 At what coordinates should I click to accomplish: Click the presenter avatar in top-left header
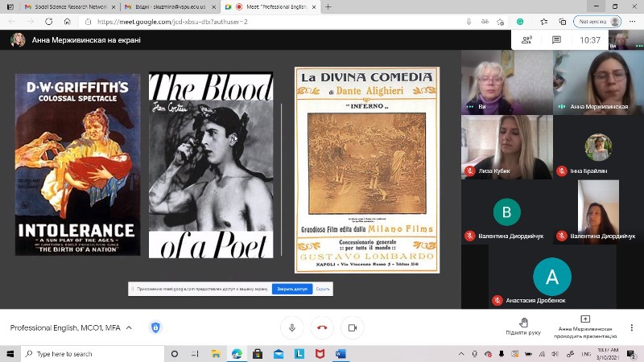[x=18, y=39]
